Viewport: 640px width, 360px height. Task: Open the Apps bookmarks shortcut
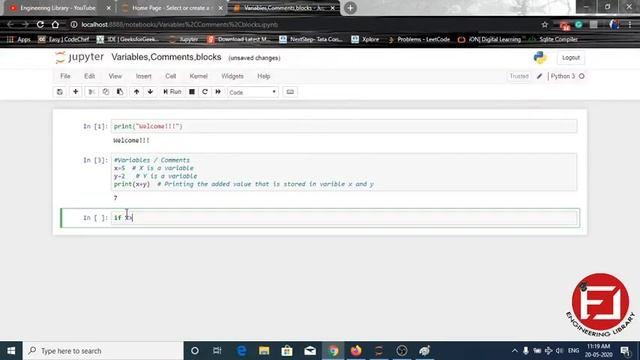click(19, 40)
